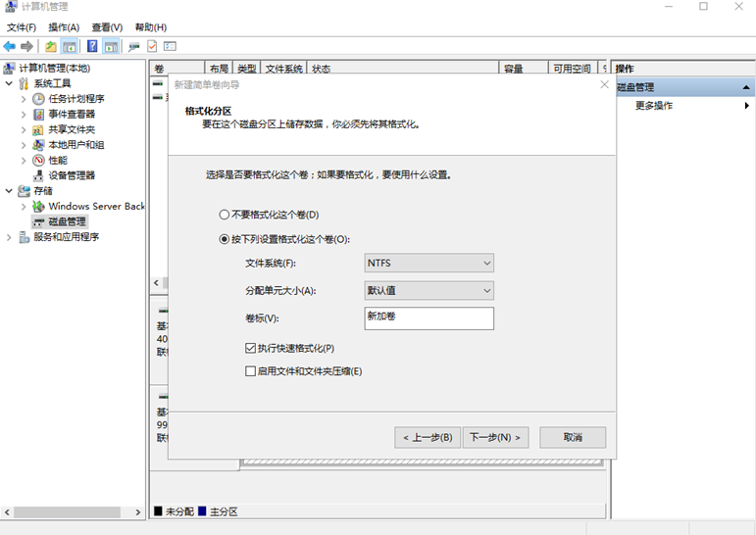Click left arrow of volume list scrollbar
Viewport: 756px width, 535px height.
click(156, 283)
